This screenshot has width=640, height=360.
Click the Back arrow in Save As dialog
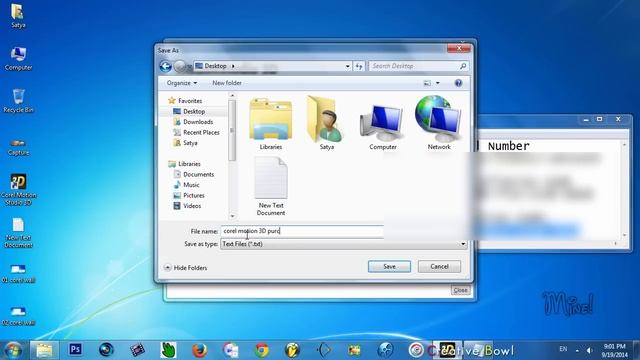[x=165, y=66]
